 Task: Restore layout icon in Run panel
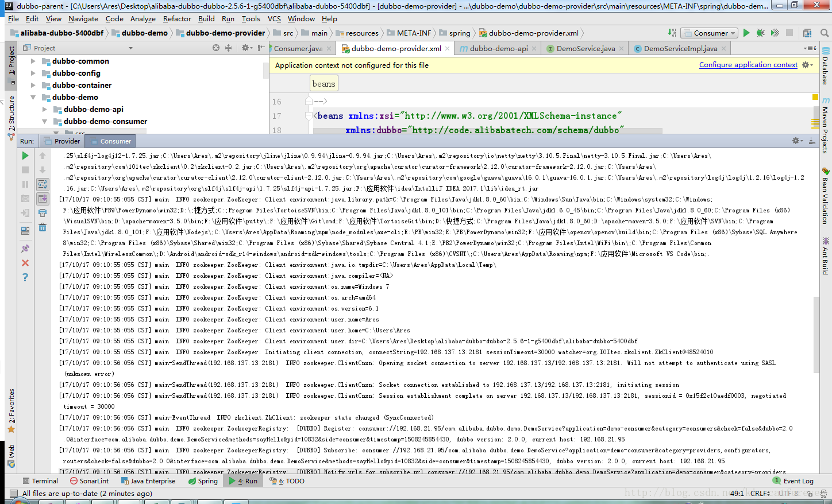click(25, 231)
